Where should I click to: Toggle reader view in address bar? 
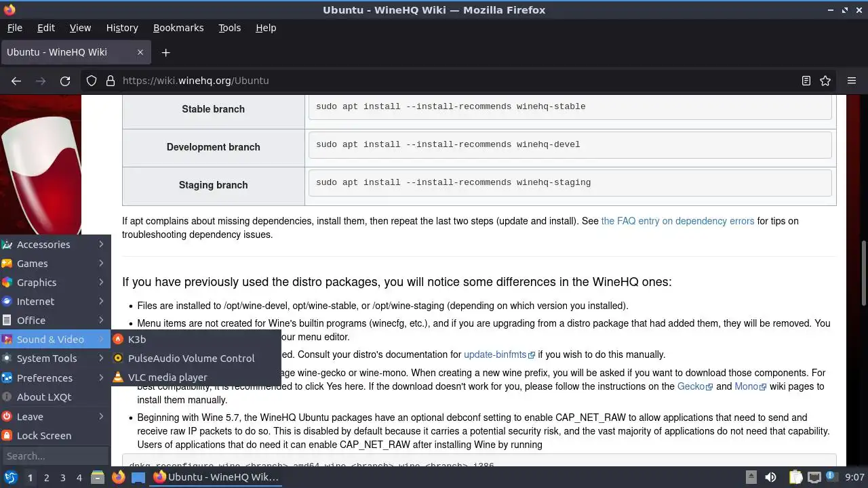[806, 81]
